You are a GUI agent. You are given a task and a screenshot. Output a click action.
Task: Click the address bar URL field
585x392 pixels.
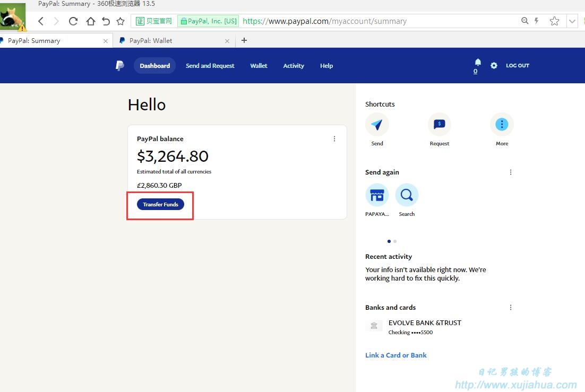point(324,21)
